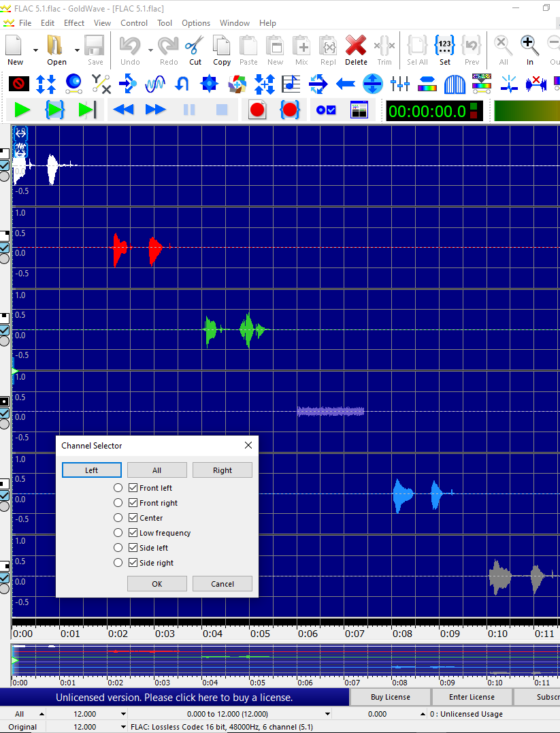
Task: Expand the Open file dropdown arrow
Action: (77, 50)
